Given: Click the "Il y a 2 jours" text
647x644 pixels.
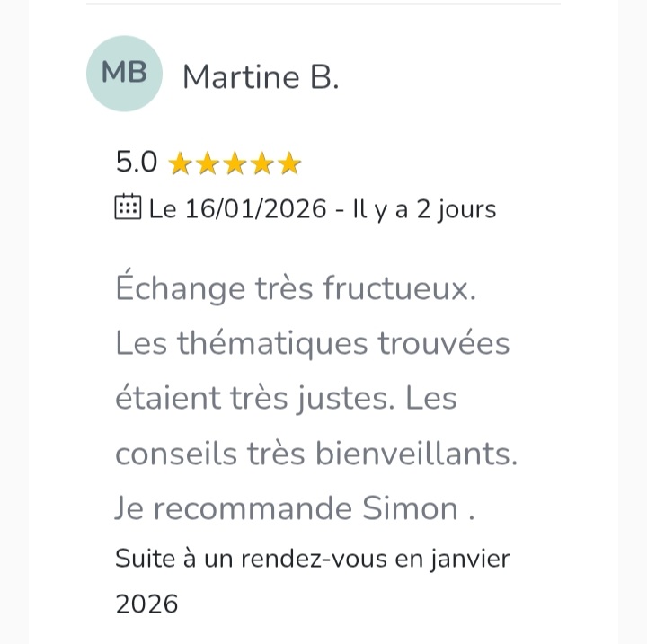Looking at the screenshot, I should coord(425,209).
